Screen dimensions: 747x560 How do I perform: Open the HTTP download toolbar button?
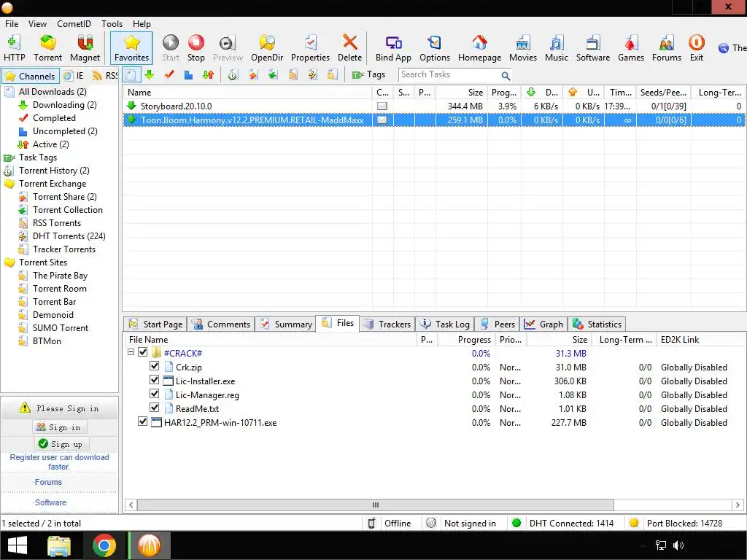pos(15,48)
